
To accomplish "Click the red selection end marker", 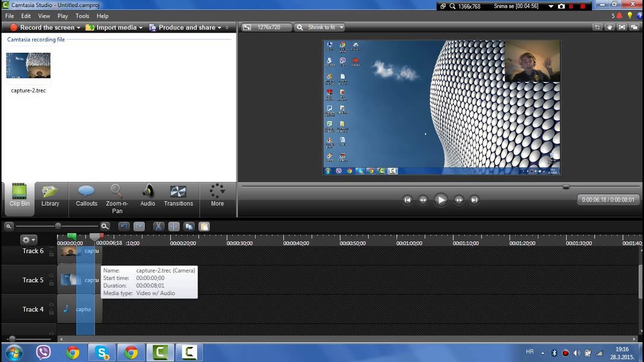I will pyautogui.click(x=101, y=236).
